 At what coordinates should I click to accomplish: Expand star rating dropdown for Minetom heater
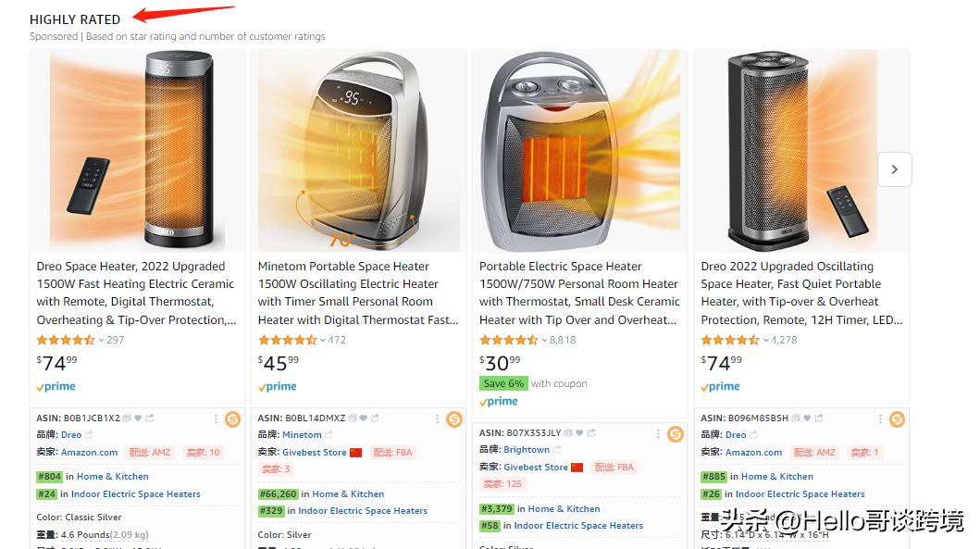[322, 340]
